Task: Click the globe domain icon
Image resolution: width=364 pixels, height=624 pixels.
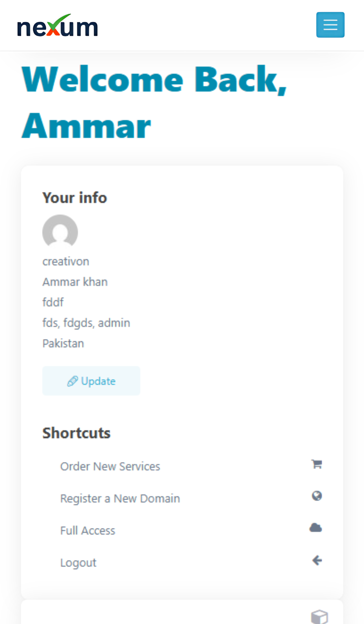Action: click(317, 496)
